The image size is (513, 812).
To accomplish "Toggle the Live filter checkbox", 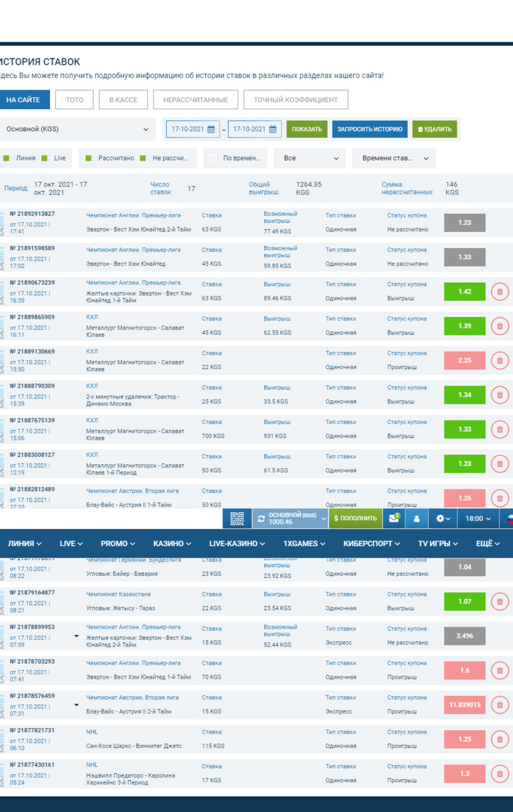I will [x=44, y=158].
